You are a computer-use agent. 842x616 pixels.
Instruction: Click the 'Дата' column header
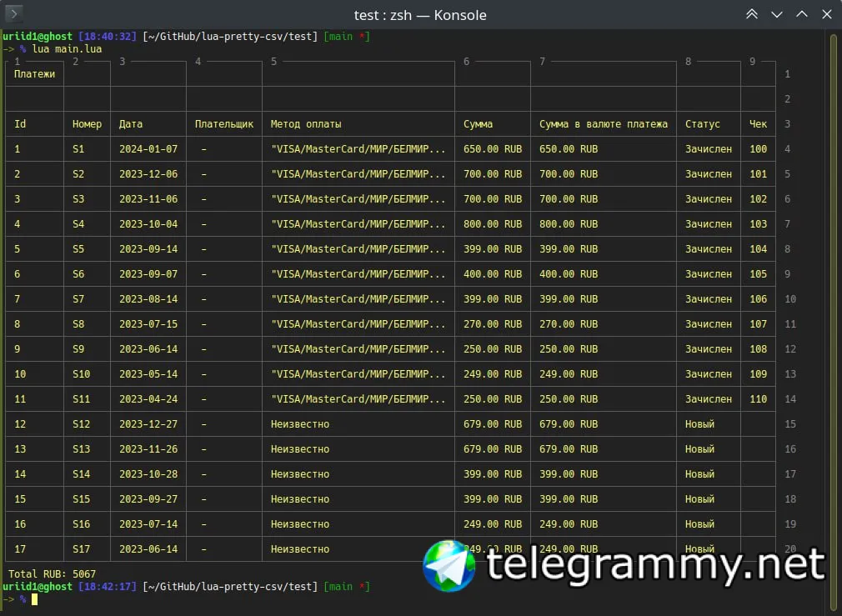[x=131, y=124]
